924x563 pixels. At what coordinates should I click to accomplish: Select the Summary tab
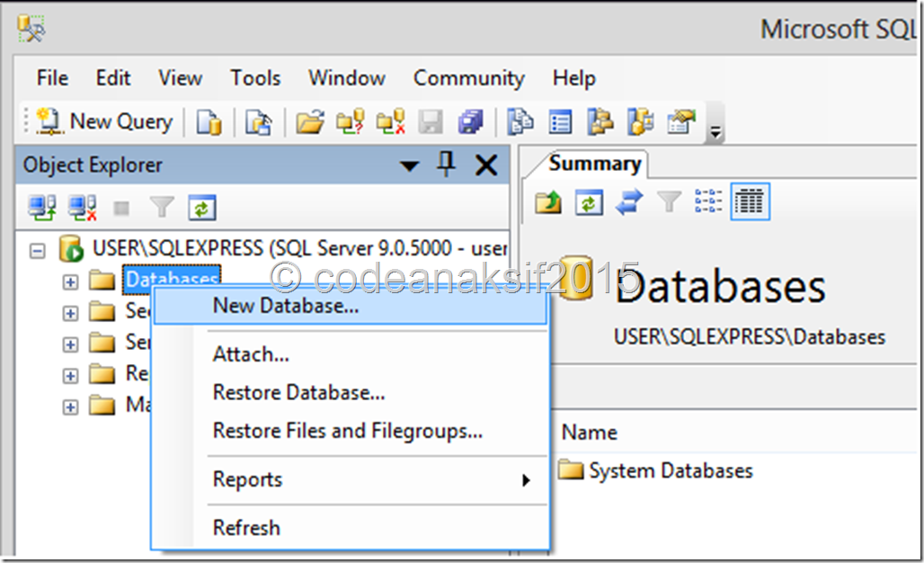595,164
